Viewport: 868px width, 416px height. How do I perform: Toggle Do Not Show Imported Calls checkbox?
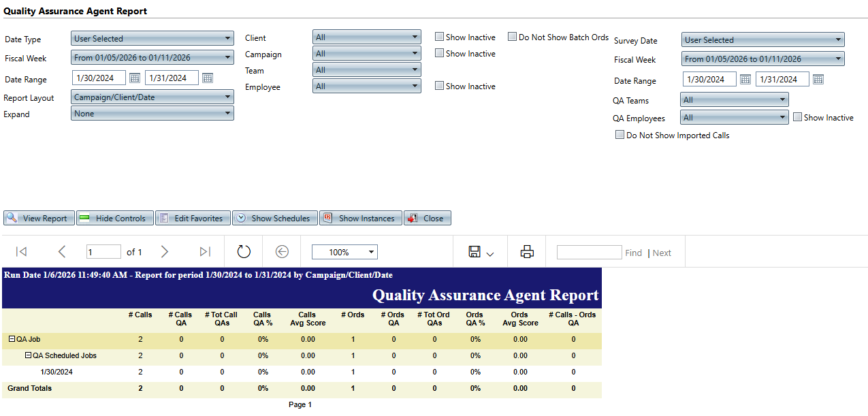point(620,135)
